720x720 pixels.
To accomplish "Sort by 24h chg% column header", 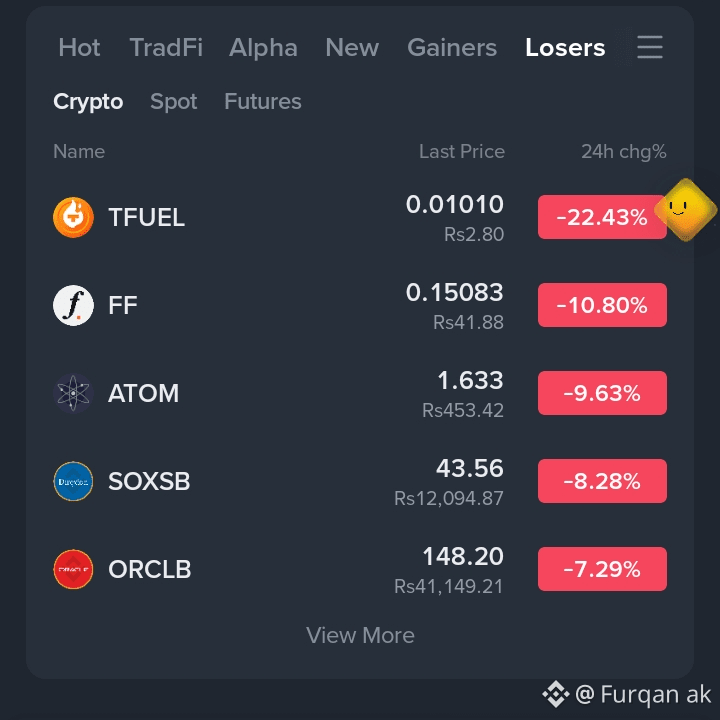I will [624, 152].
